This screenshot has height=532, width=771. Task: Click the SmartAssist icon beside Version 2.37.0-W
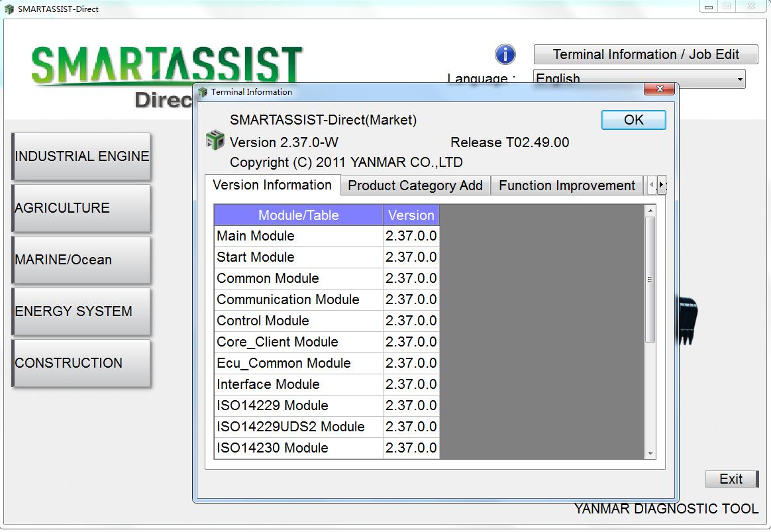pos(215,140)
